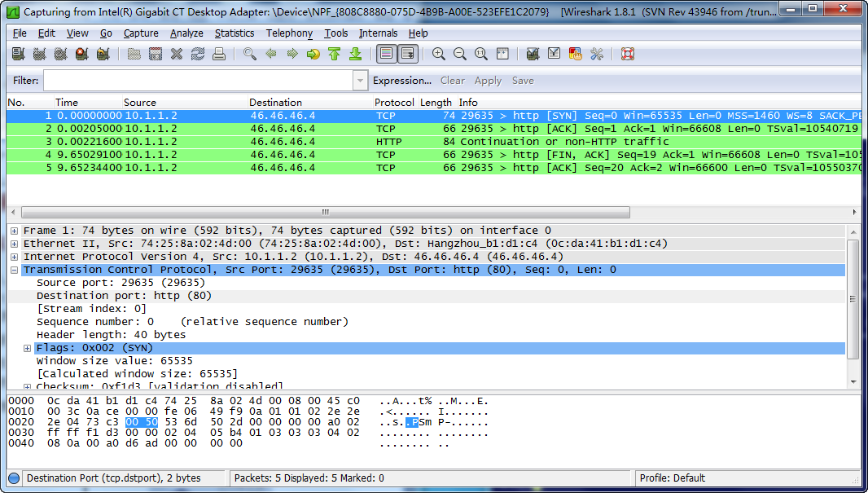Expand the Frame 1 tree node
The height and width of the screenshot is (493, 868).
(x=14, y=231)
